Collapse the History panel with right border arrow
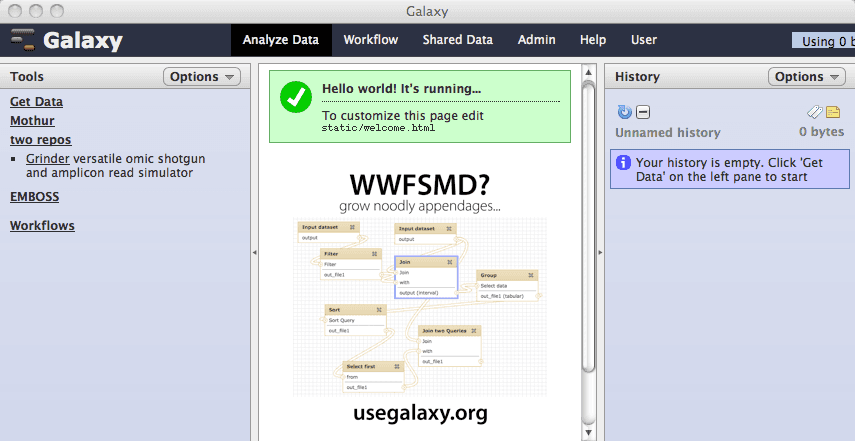Viewport: 855px width, 441px height. click(600, 253)
